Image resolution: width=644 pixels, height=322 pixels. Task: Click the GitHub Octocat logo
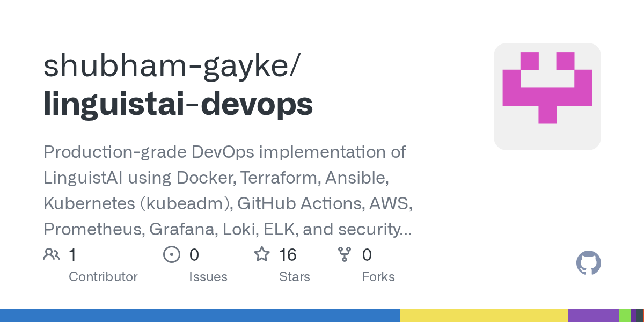589,264
